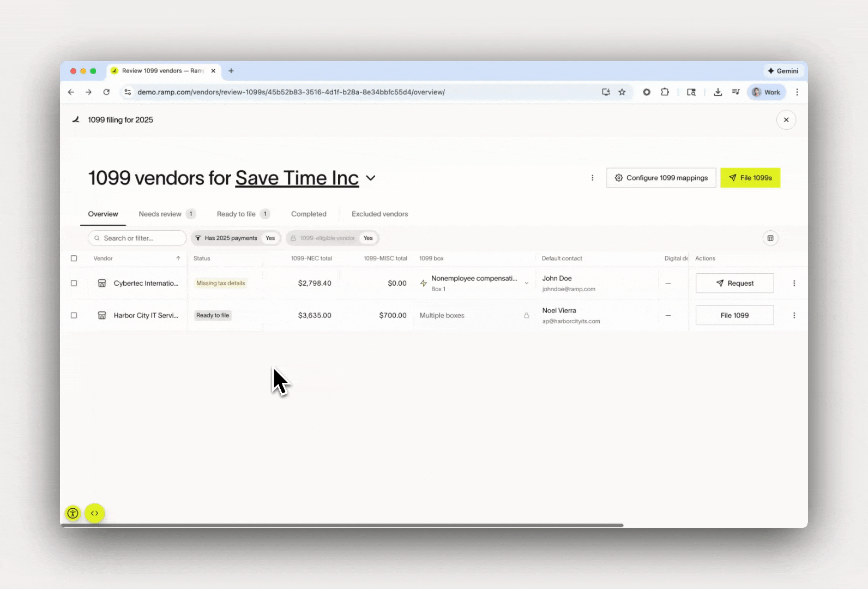Toggle the Has 2025 payments filter
868x589 pixels.
pyautogui.click(x=236, y=238)
